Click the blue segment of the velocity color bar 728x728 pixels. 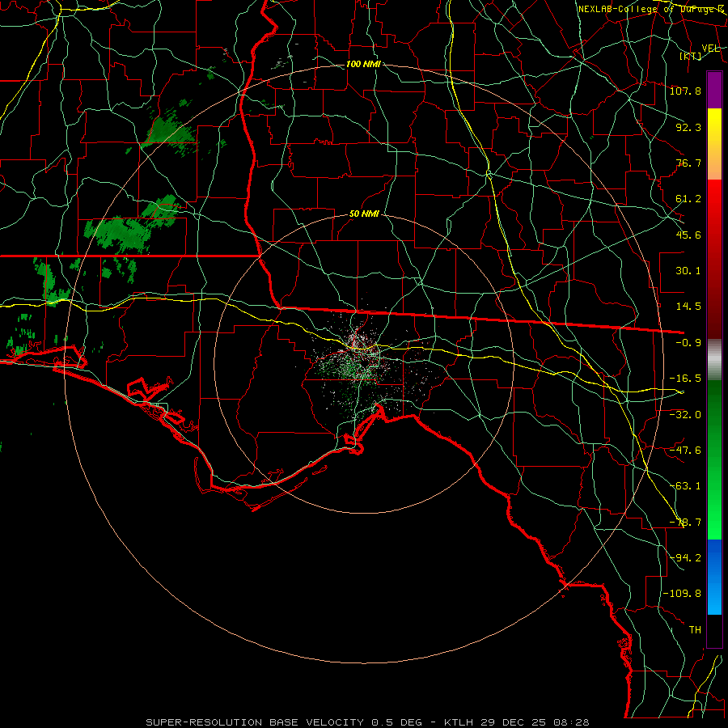tap(714, 577)
